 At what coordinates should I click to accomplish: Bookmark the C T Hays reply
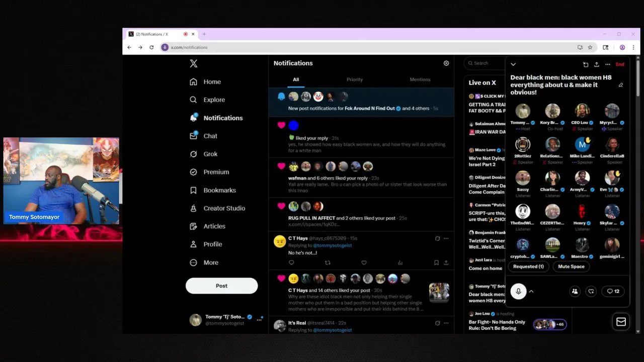(436, 262)
